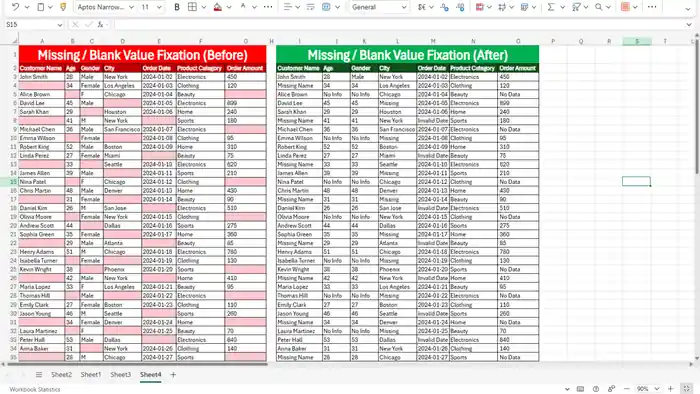Toggle Wrap Text
Image resolution: width=700 pixels, height=394 pixels.
tap(310, 7)
